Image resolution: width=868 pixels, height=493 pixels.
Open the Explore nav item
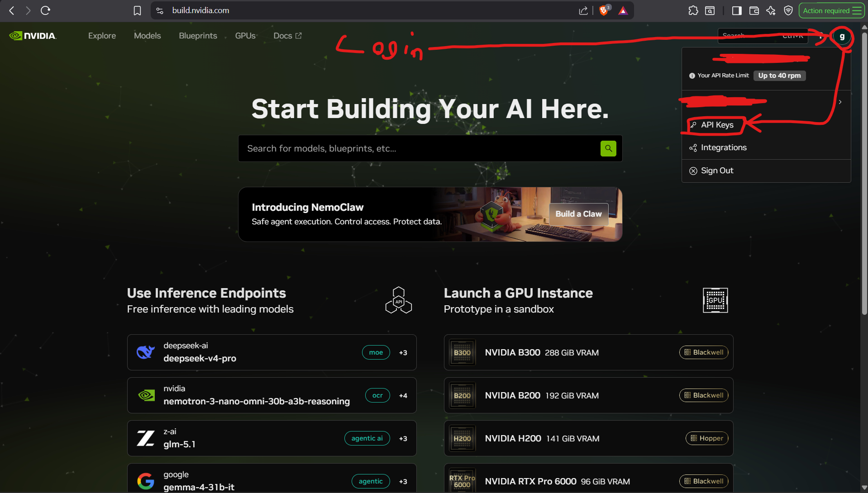tap(102, 36)
